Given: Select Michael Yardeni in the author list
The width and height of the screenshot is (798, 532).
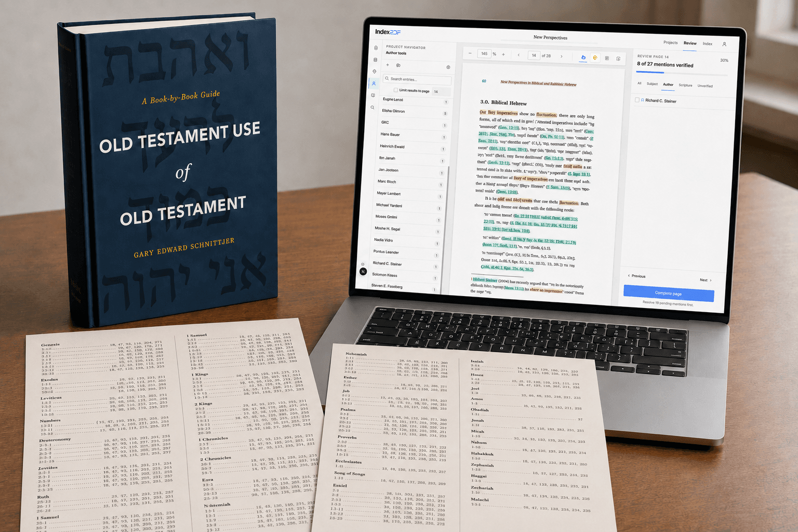Looking at the screenshot, I should pos(408,207).
